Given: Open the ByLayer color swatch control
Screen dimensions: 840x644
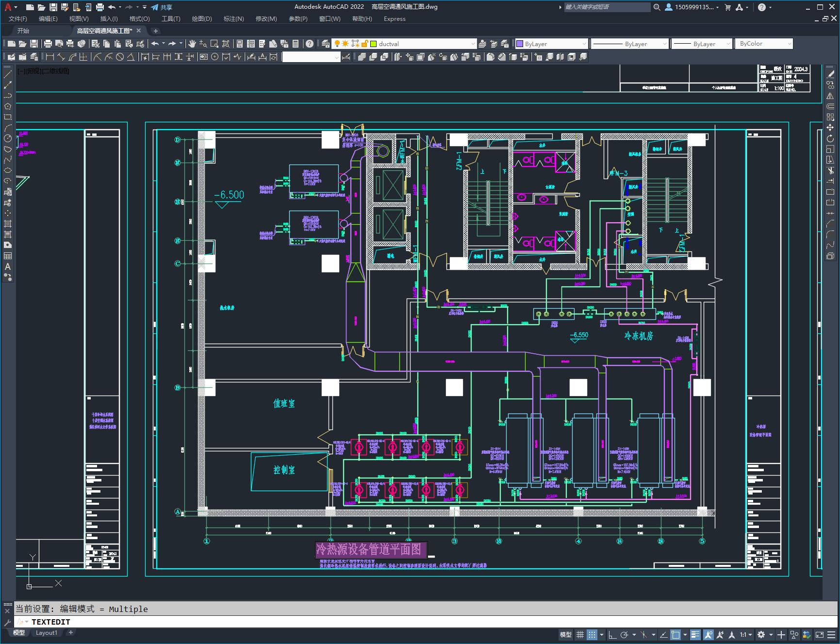Looking at the screenshot, I should (x=551, y=44).
